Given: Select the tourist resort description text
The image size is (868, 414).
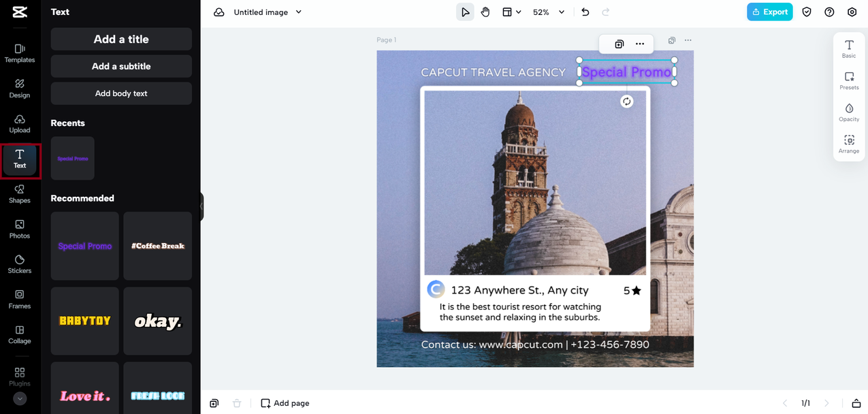Looking at the screenshot, I should 520,312.
